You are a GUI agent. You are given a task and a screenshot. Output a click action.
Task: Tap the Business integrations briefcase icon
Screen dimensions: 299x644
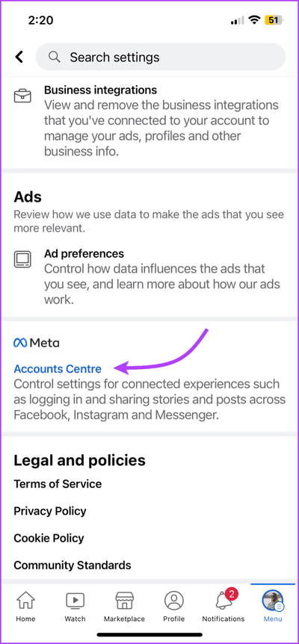pyautogui.click(x=22, y=96)
